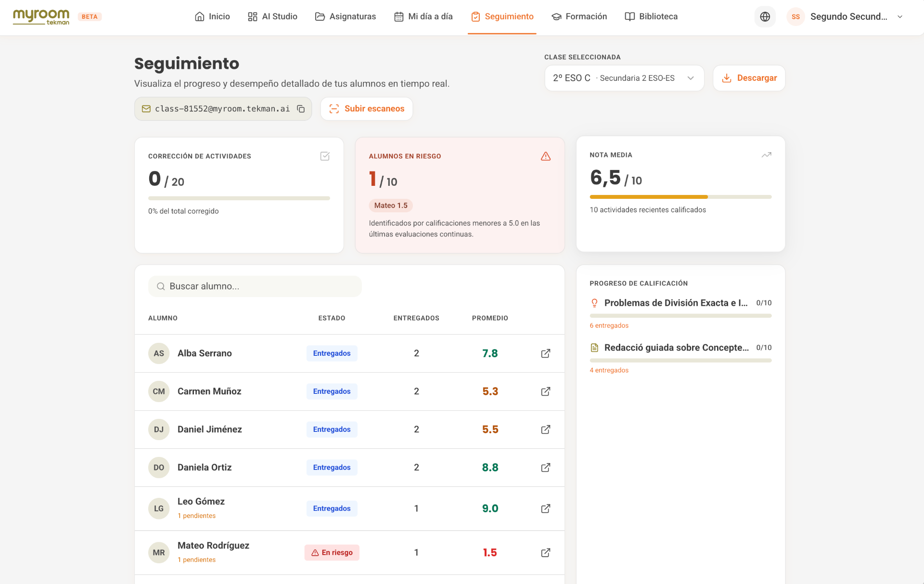924x584 pixels.
Task: Open the language globe icon
Action: coord(765,17)
